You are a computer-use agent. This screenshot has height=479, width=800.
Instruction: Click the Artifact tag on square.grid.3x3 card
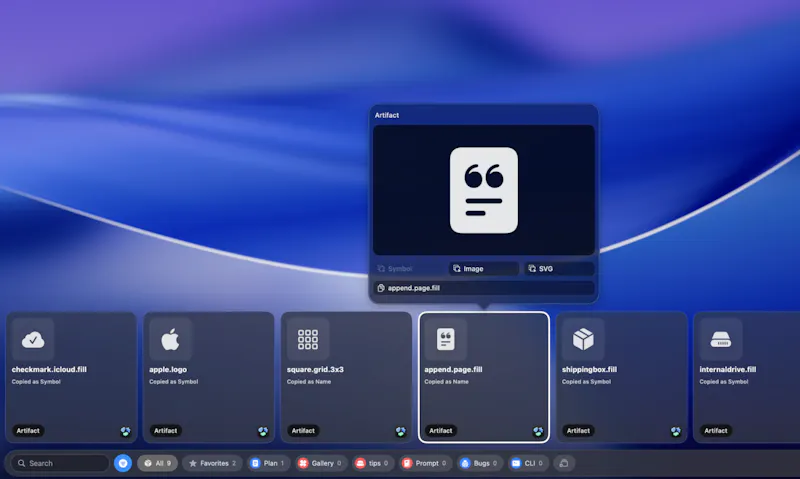coord(303,431)
